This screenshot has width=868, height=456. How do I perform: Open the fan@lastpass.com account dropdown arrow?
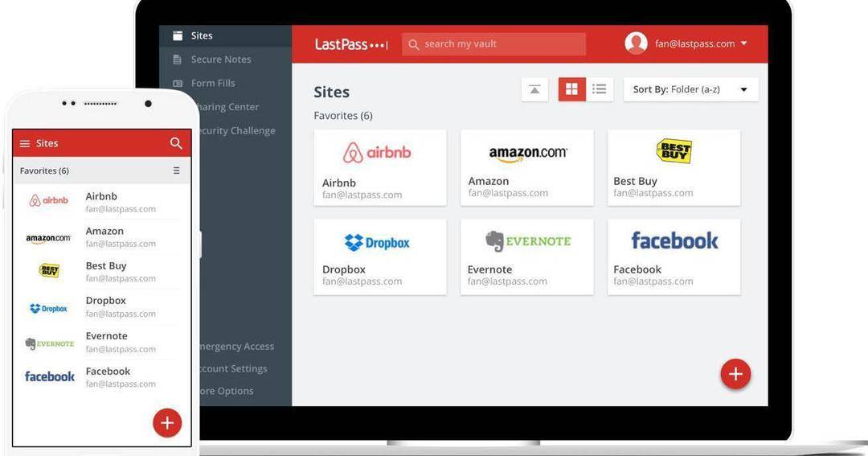[x=744, y=43]
